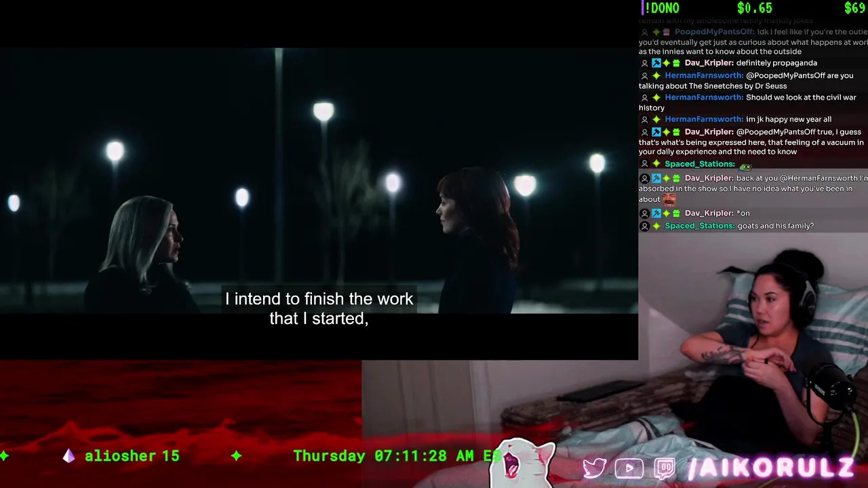Click moderator sword badge beside 'definitely propaganda'

[656, 63]
